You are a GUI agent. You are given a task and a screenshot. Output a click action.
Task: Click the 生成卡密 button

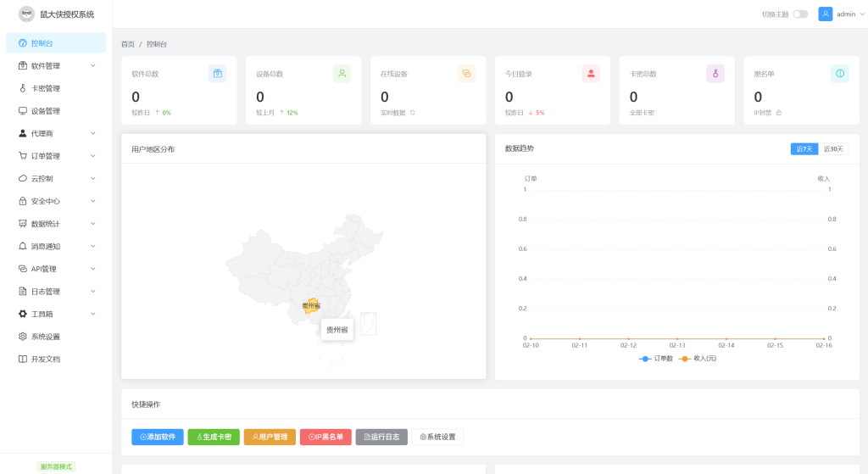click(x=214, y=437)
